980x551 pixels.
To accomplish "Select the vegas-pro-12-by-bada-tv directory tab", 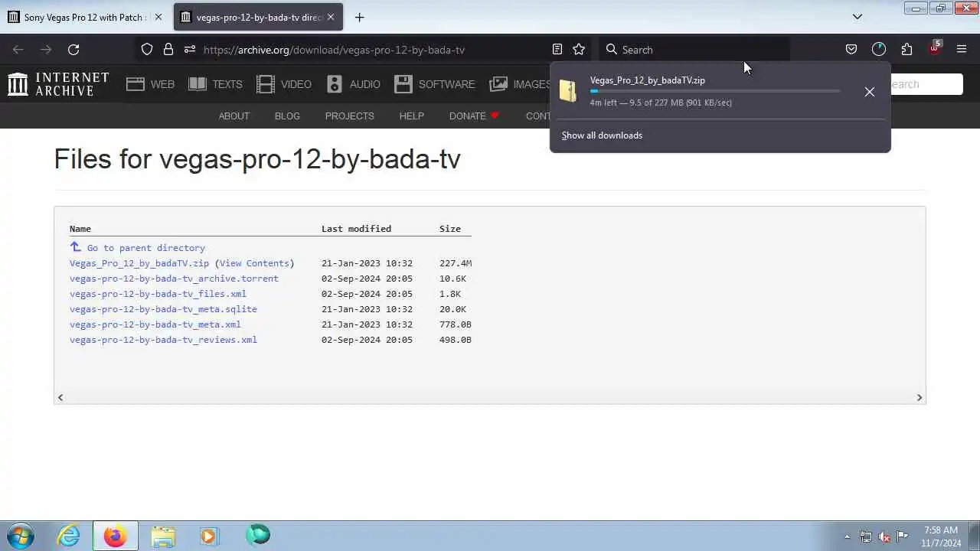I will tap(259, 17).
